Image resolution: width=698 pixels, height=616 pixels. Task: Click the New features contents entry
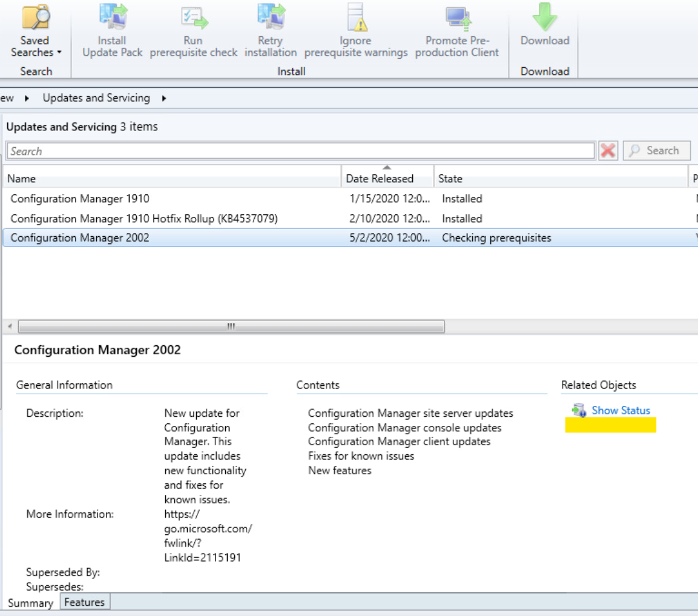click(340, 471)
